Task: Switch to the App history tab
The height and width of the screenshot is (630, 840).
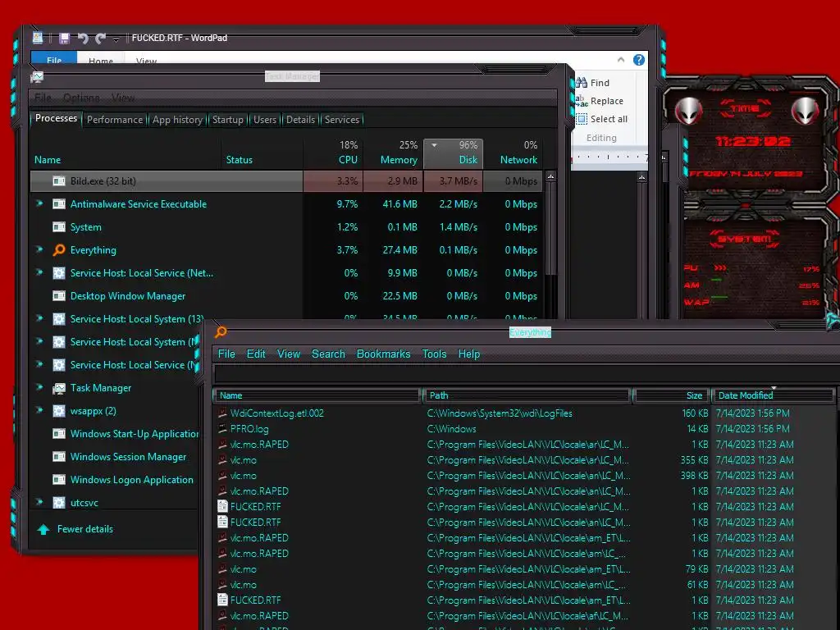Action: pos(177,120)
